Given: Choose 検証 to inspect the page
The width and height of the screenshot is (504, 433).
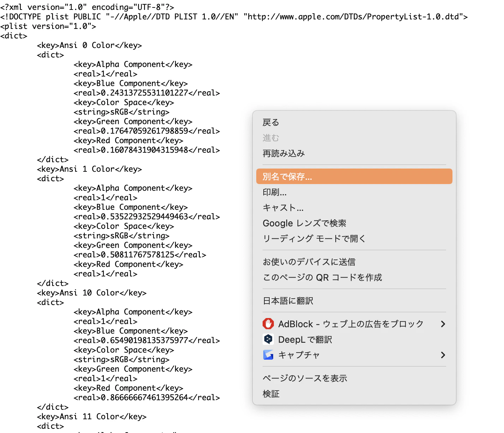Looking at the screenshot, I should coord(354,394).
